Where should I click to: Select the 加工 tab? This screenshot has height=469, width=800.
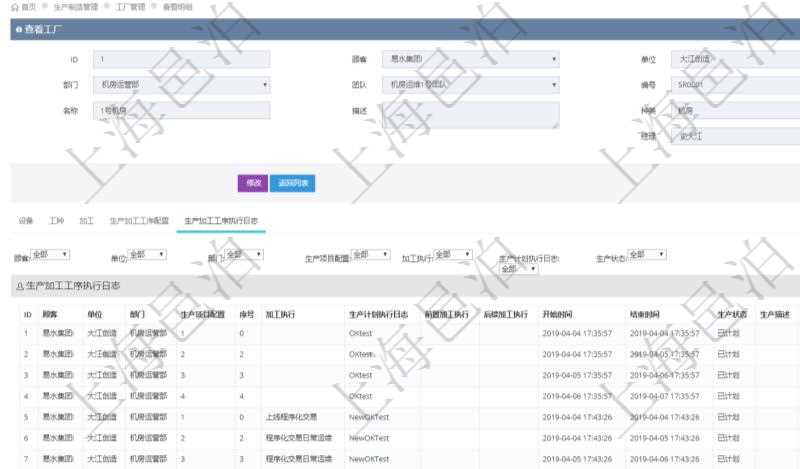pyautogui.click(x=86, y=220)
